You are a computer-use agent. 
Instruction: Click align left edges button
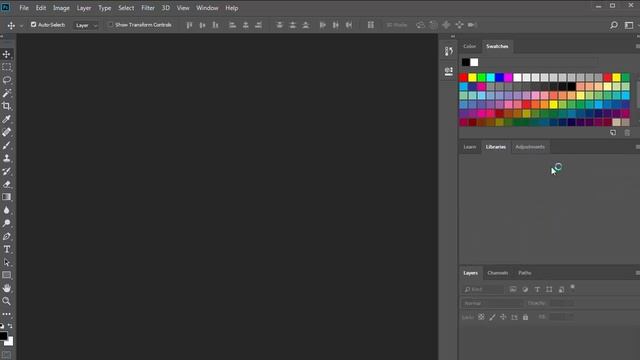click(x=232, y=25)
